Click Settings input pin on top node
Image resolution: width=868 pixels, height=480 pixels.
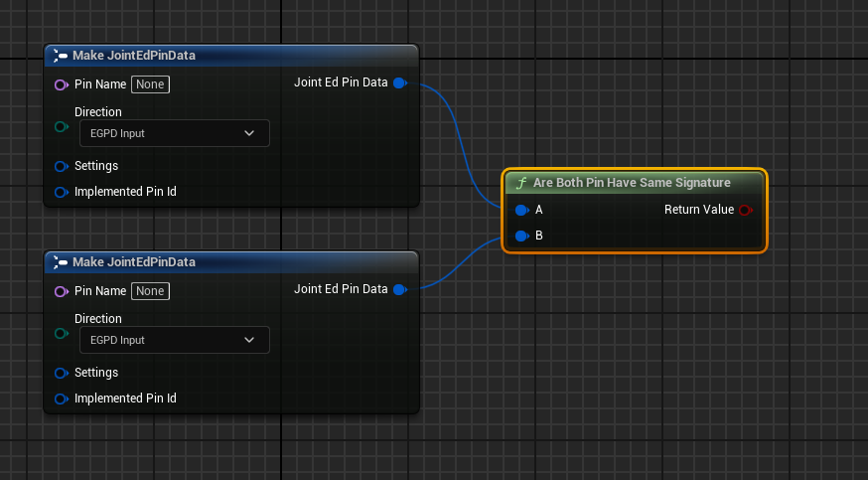61,166
